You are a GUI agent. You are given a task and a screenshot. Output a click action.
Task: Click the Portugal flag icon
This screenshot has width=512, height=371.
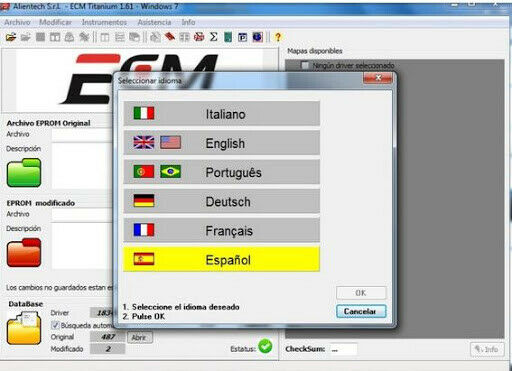point(144,172)
